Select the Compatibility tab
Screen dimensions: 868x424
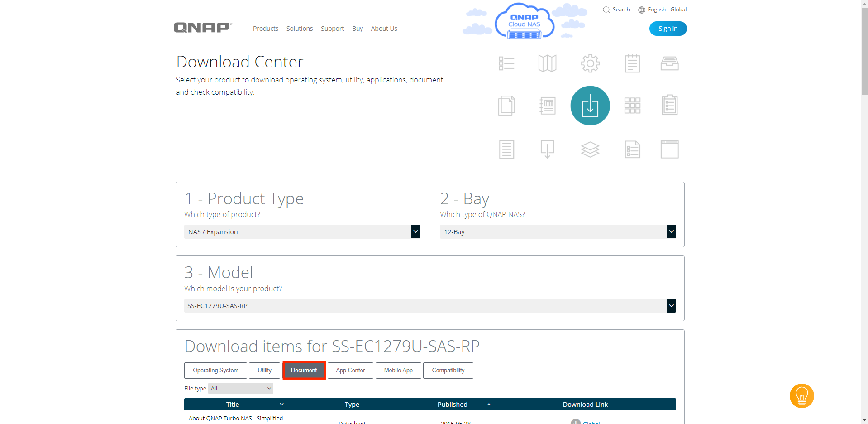click(448, 370)
